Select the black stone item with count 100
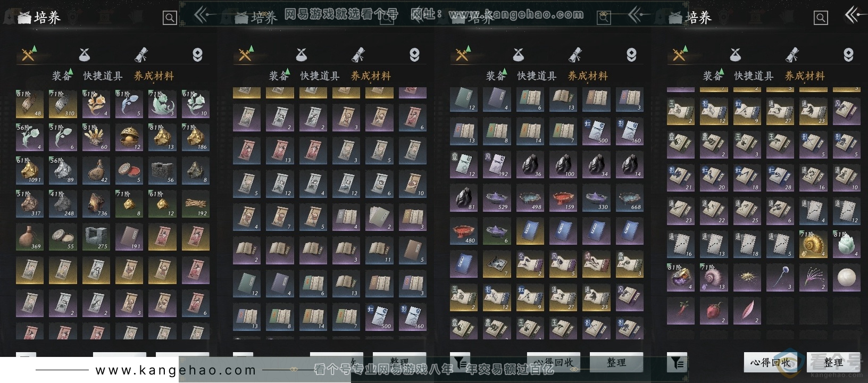868x383 pixels. (563, 165)
